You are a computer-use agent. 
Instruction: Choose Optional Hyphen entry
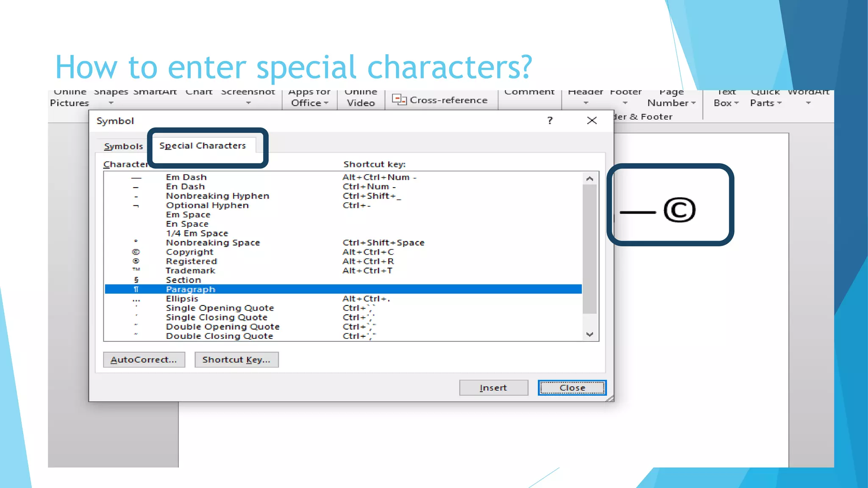click(x=343, y=205)
